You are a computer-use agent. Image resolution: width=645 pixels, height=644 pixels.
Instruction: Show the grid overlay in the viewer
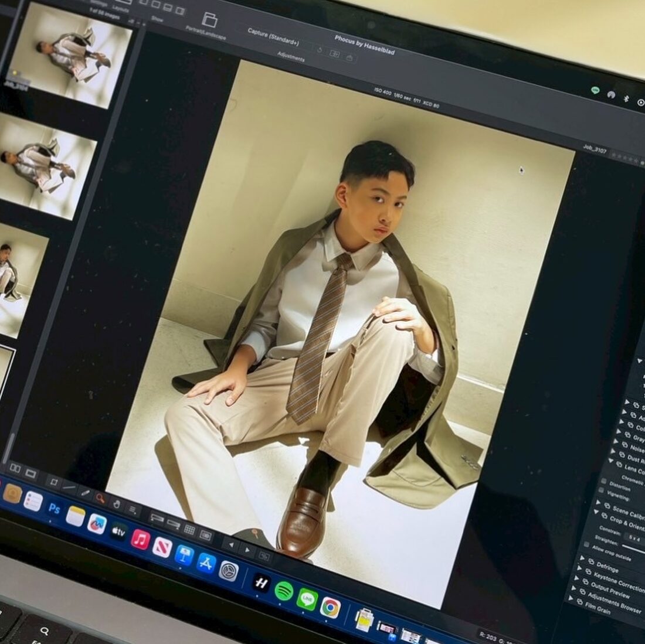click(x=189, y=529)
